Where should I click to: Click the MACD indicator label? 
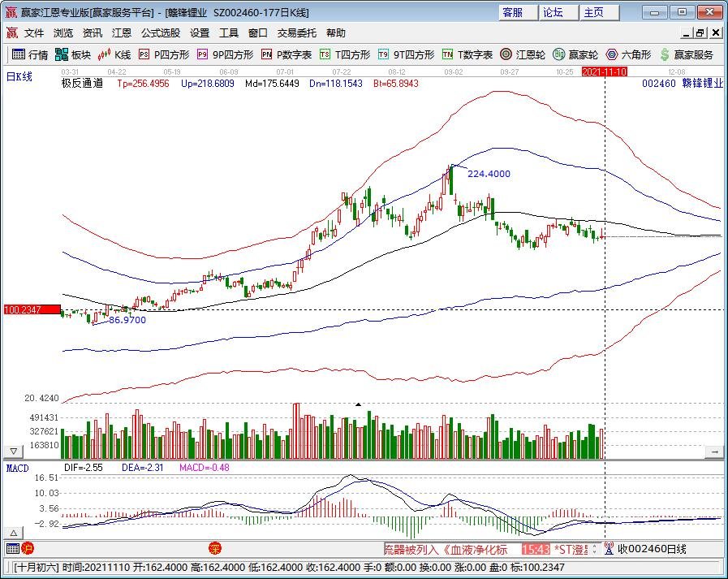17,469
